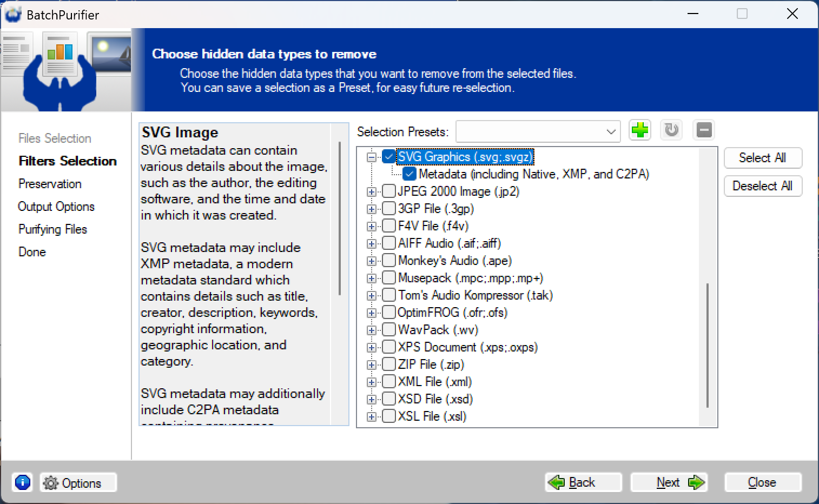Uncheck Metadata (including Native, XMP, and C2PA)
This screenshot has height=504, width=819.
(x=409, y=174)
